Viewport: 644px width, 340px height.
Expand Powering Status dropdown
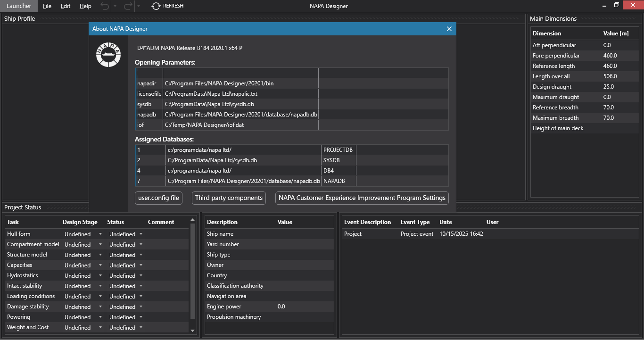[141, 317]
